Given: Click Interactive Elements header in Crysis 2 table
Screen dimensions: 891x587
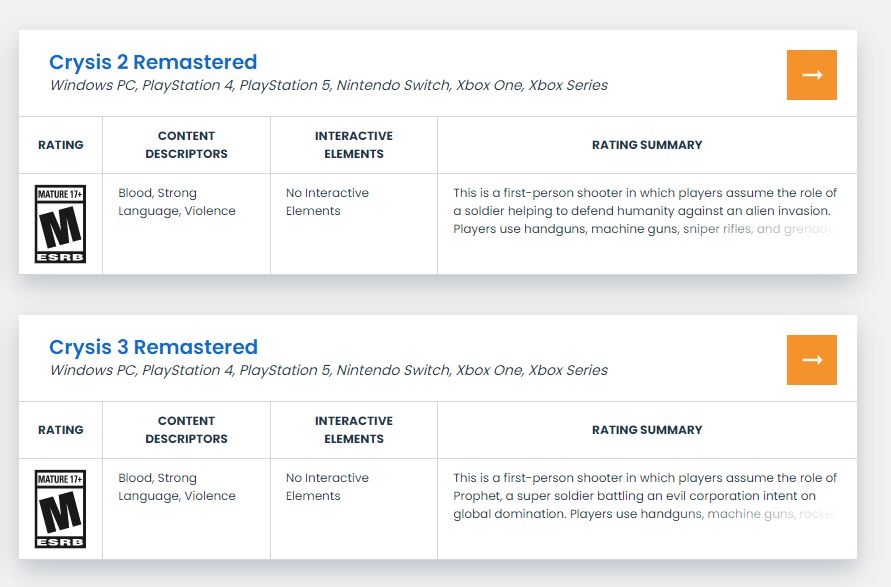Looking at the screenshot, I should tap(354, 145).
